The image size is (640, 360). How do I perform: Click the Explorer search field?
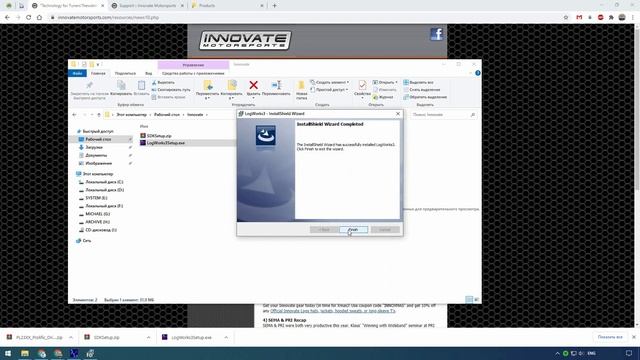pyautogui.click(x=443, y=115)
